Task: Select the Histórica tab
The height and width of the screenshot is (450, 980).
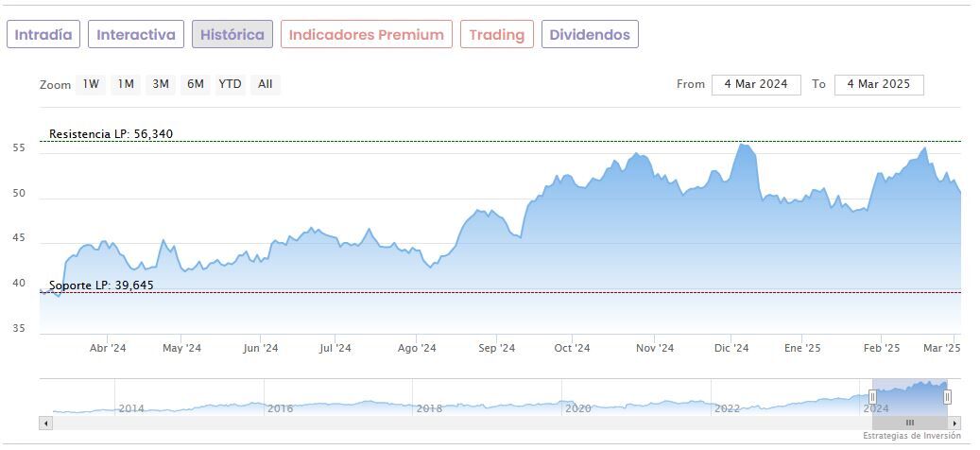Action: pos(232,35)
